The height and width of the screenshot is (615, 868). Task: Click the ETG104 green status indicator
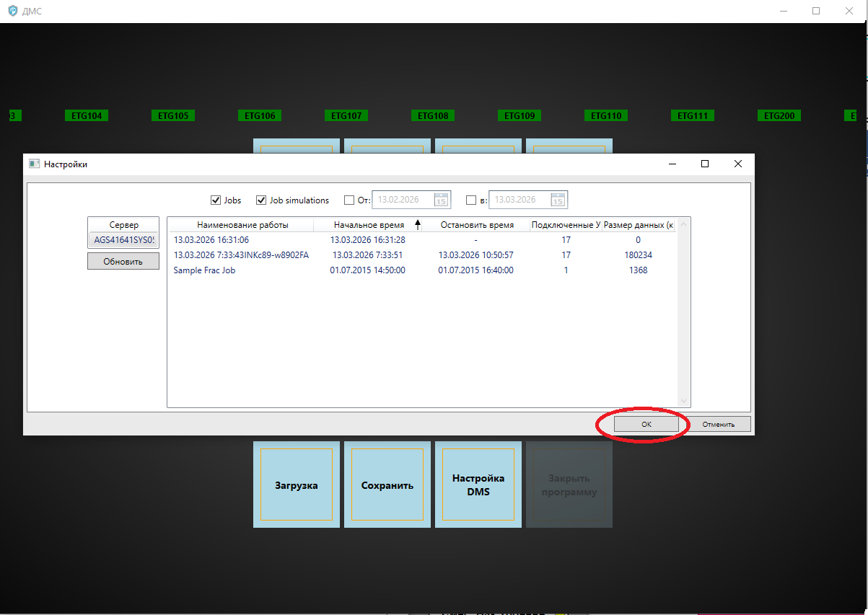coord(87,115)
